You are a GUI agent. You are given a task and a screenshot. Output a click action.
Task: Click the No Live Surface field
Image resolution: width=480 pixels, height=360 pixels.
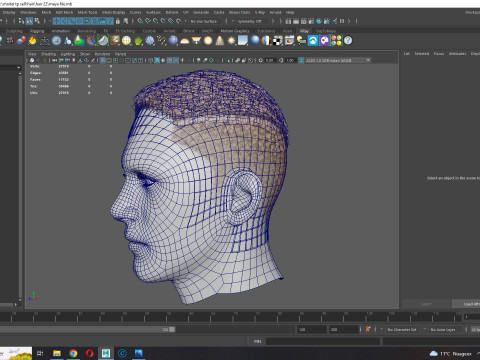coord(206,21)
